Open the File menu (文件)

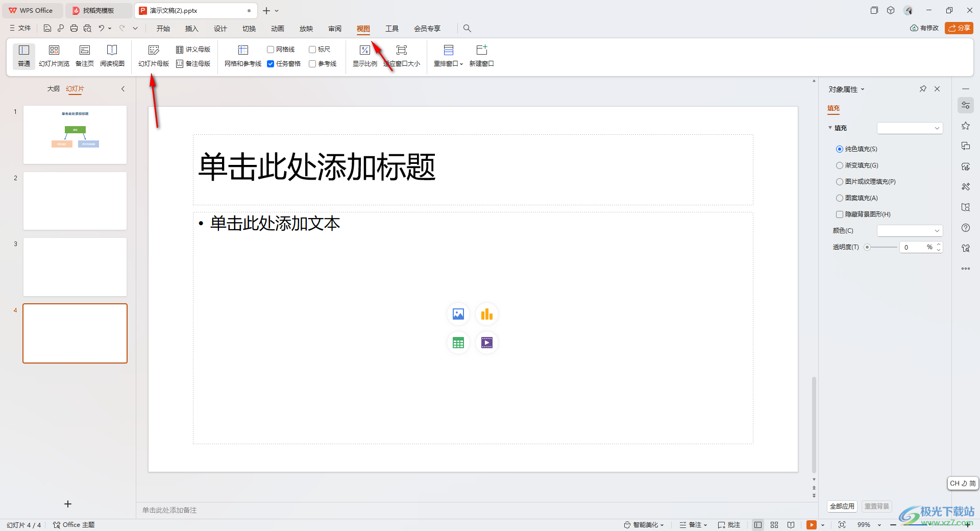[20, 29]
